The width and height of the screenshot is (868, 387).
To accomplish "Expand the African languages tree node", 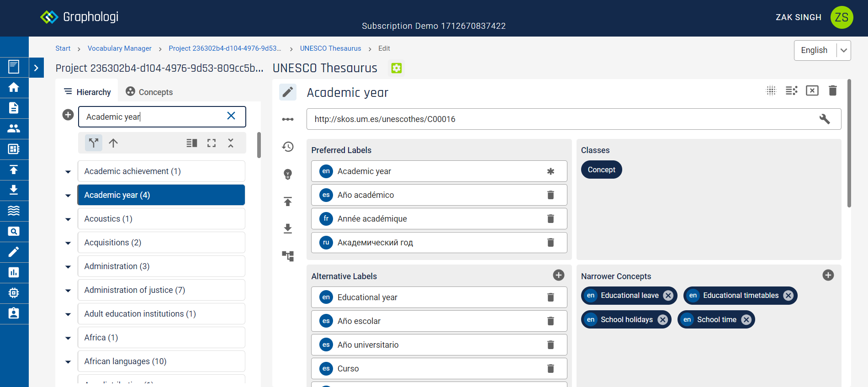I will [x=68, y=362].
